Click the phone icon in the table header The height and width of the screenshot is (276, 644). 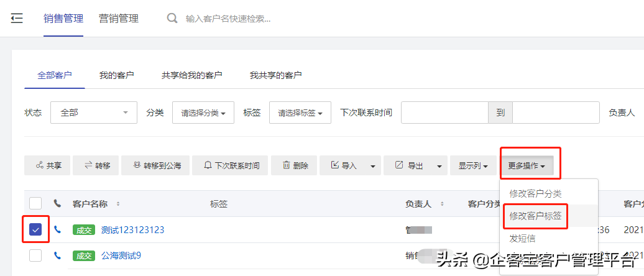(x=57, y=203)
